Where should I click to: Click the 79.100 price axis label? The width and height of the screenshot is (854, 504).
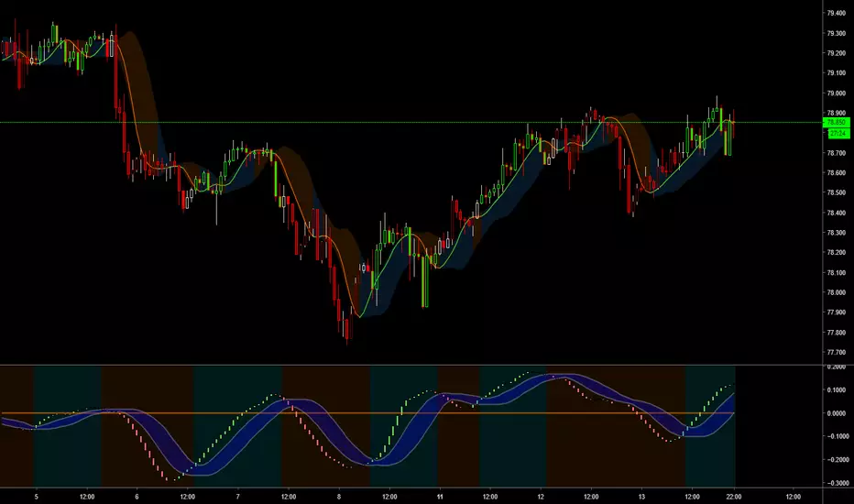(836, 73)
